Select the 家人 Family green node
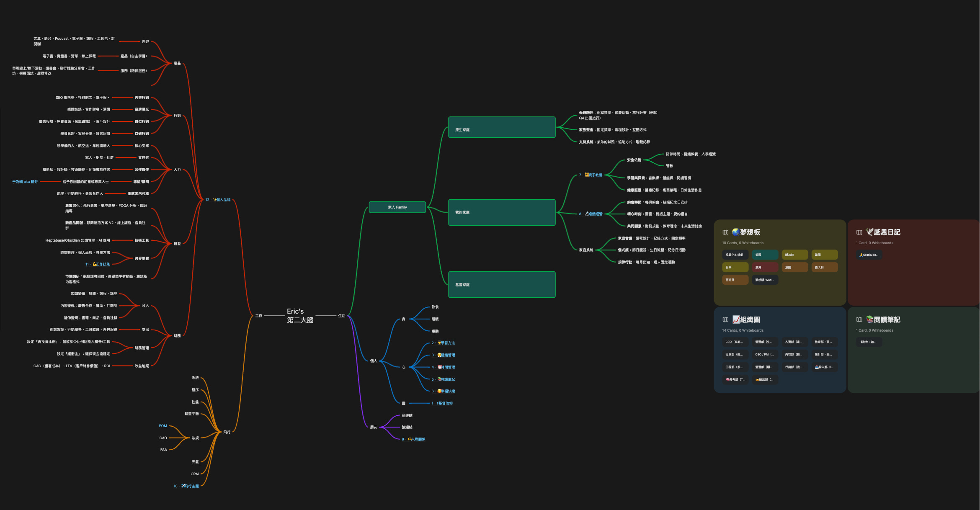The height and width of the screenshot is (510, 980). [397, 207]
